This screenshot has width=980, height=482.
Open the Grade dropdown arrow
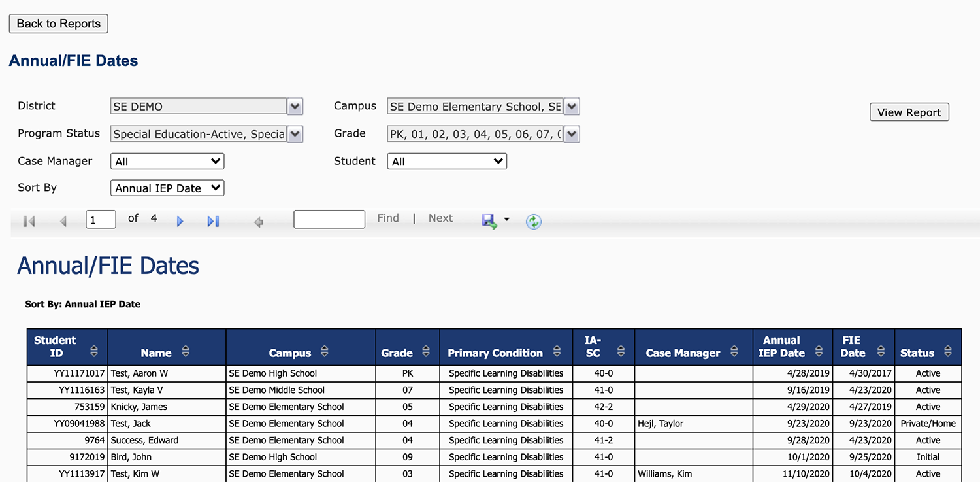click(x=572, y=134)
